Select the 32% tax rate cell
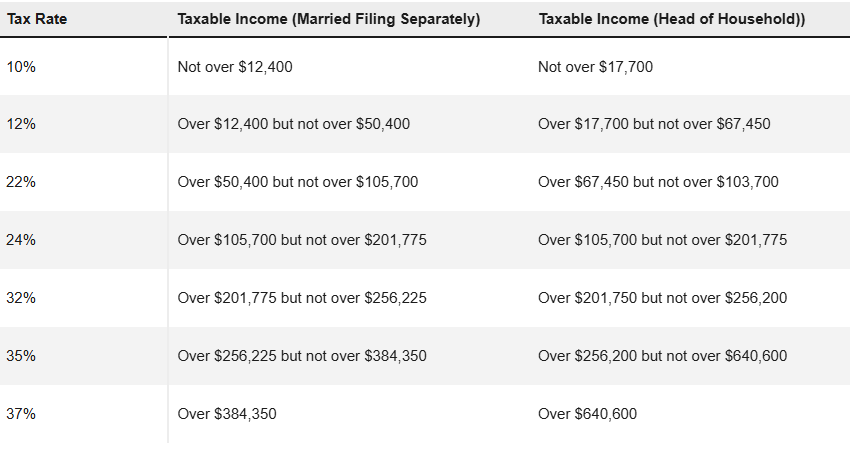Viewport: 852px width, 449px height. tap(20, 298)
